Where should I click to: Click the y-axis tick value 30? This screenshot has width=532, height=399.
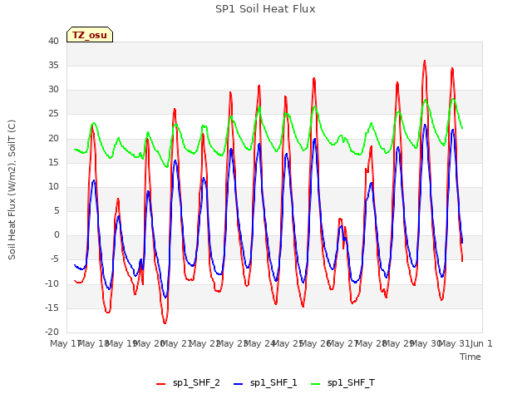(x=53, y=90)
